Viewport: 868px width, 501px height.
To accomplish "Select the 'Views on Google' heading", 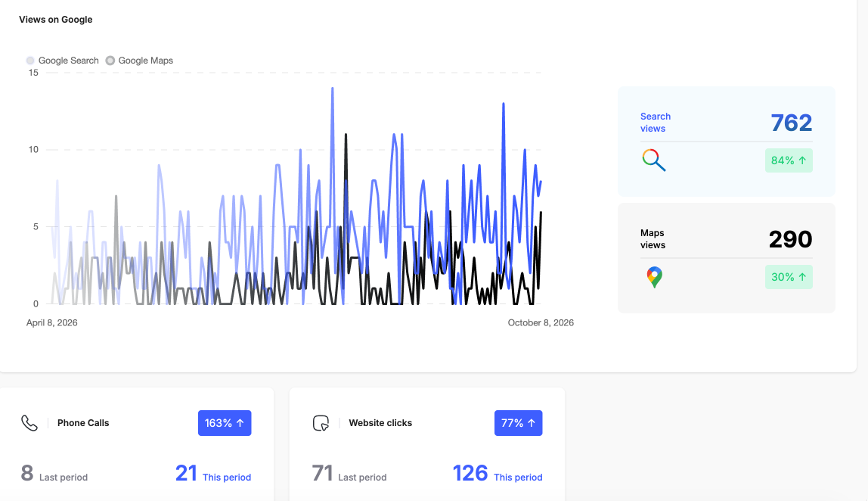I will [x=56, y=20].
